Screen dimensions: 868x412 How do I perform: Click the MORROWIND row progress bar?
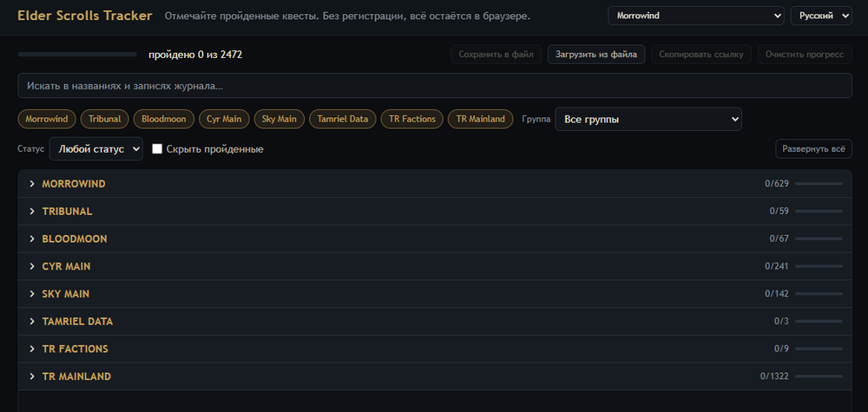819,184
